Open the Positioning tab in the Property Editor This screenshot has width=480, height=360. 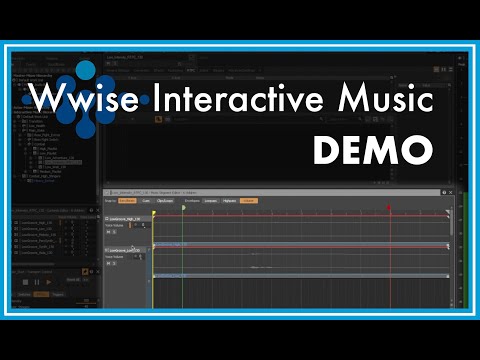(175, 70)
